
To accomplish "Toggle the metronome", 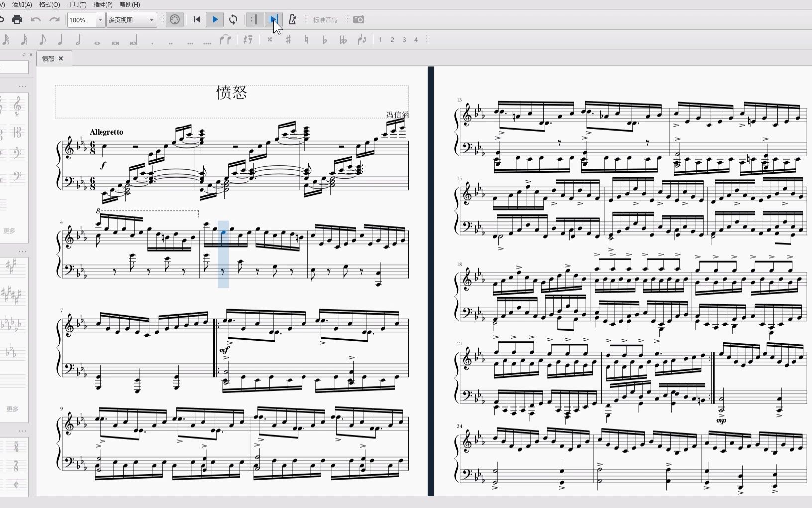I will 292,20.
